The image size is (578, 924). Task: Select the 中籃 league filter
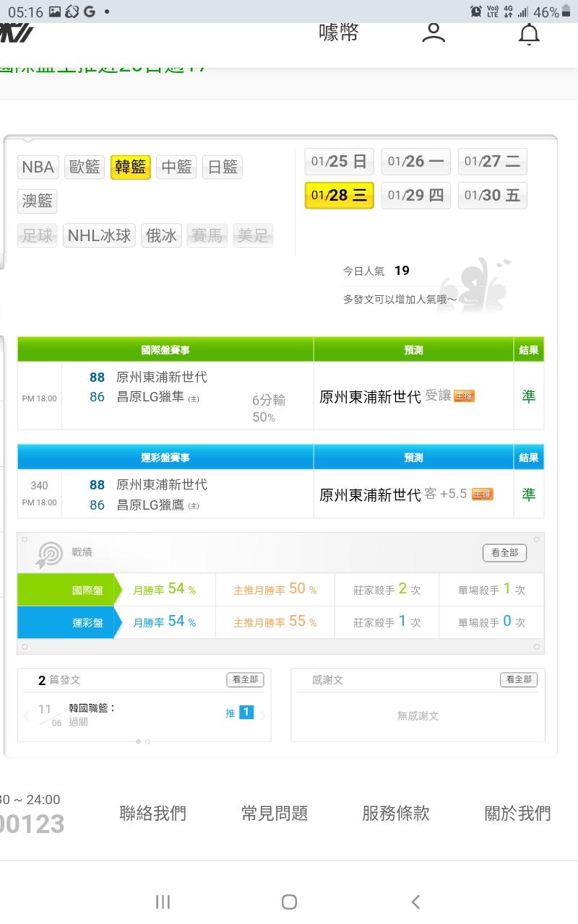click(176, 167)
